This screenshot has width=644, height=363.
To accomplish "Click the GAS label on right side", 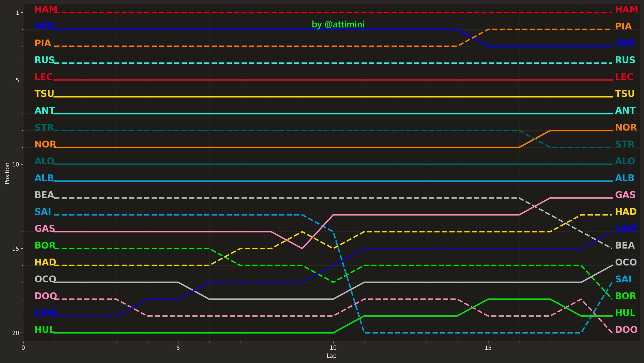I will pyautogui.click(x=625, y=195).
